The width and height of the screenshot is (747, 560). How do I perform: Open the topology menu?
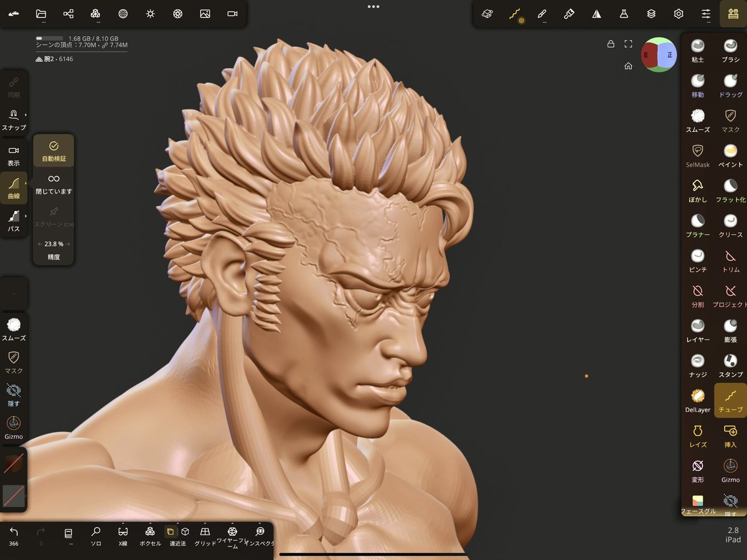tap(95, 14)
